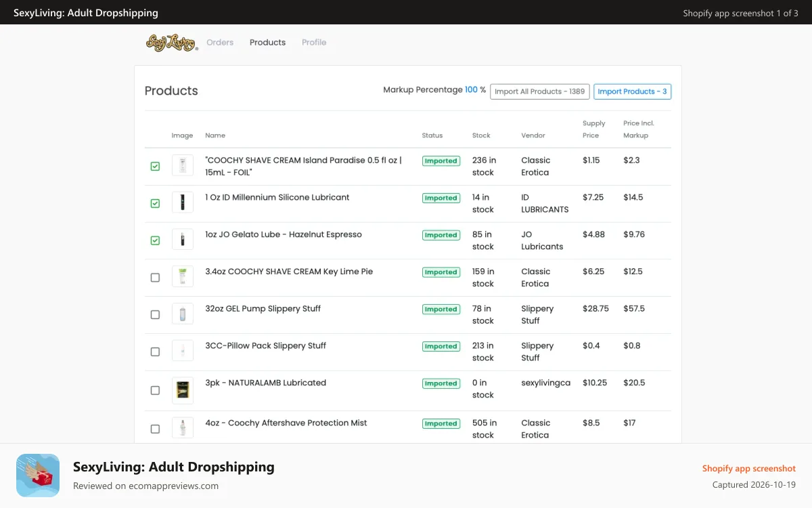Click marked-up price $9.76

tap(634, 234)
